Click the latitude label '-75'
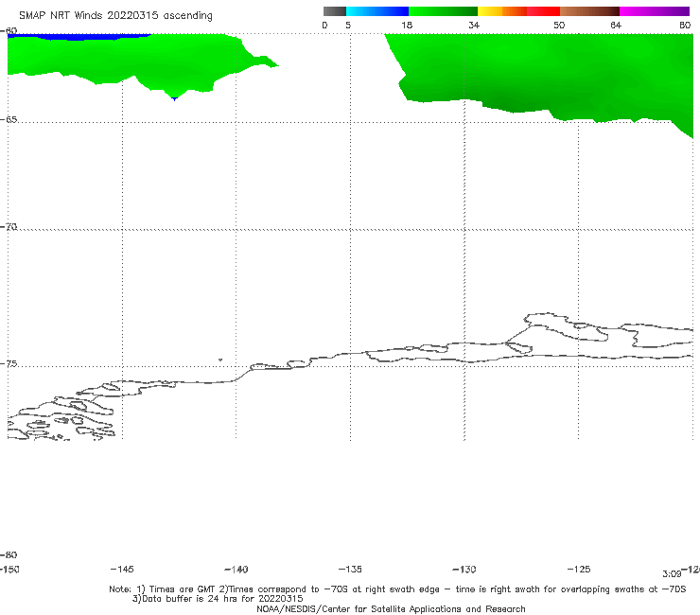This screenshot has height=615, width=700. (x=9, y=364)
